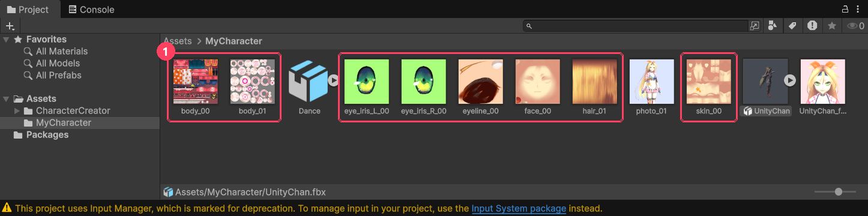Select the skin_00 texture thumbnail
This screenshot has height=216, width=868.
click(708, 82)
